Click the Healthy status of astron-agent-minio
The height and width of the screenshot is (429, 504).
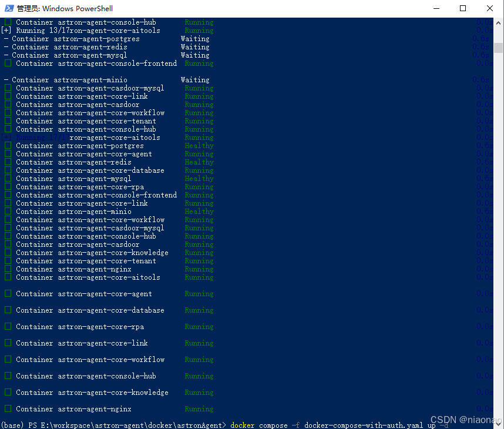click(199, 212)
